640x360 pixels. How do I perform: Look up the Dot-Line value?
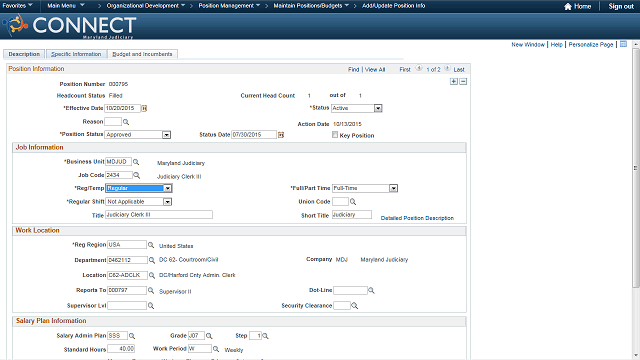371,291
